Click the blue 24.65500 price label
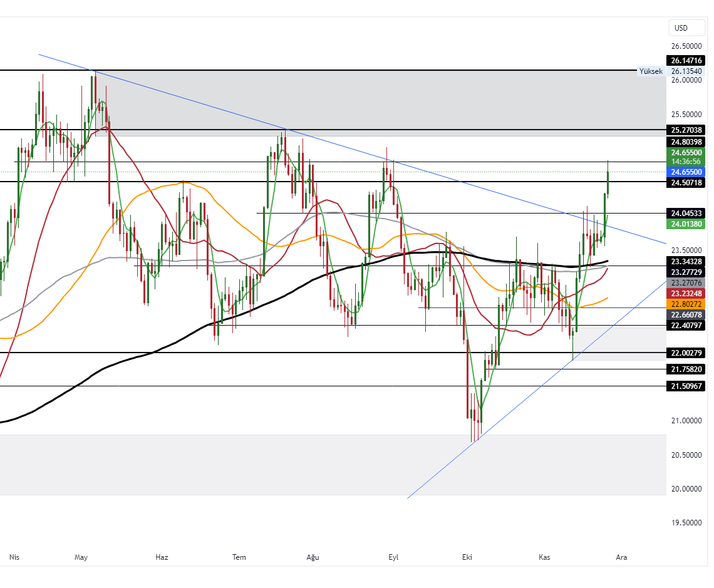Screen dimensions: 714x588 (686, 172)
